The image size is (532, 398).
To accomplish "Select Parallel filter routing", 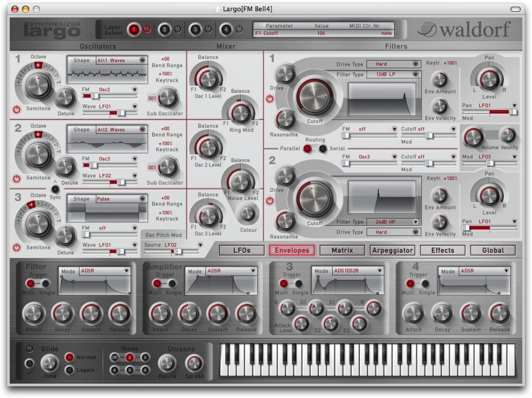I will [307, 149].
